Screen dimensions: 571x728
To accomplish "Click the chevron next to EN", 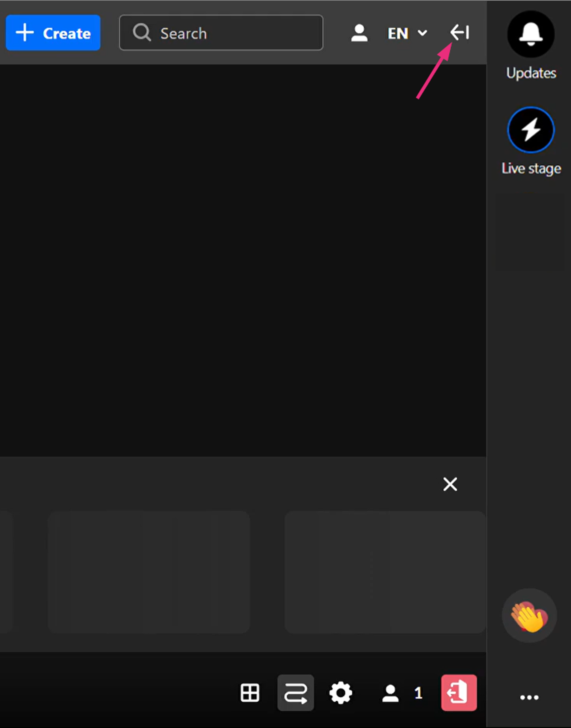I will click(422, 33).
